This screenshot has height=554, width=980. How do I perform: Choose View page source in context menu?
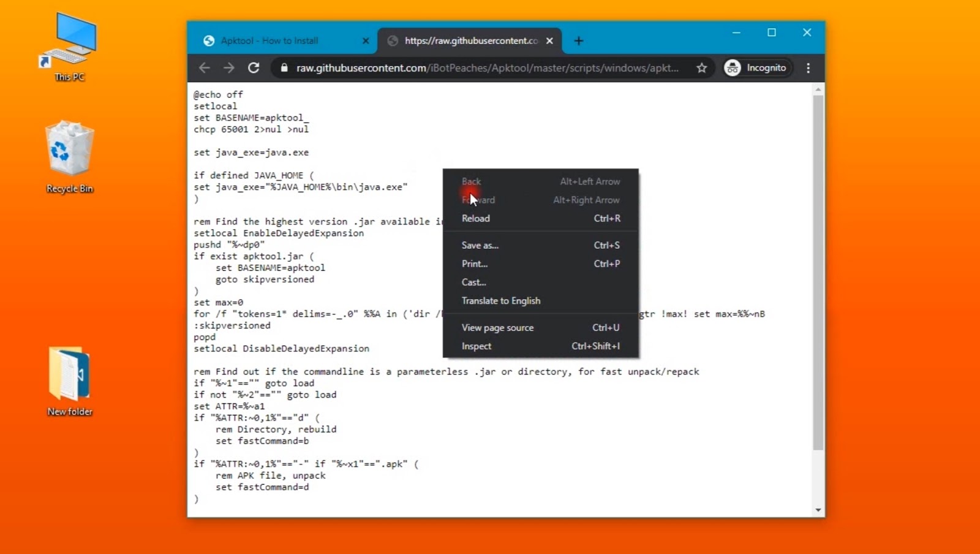(x=497, y=327)
